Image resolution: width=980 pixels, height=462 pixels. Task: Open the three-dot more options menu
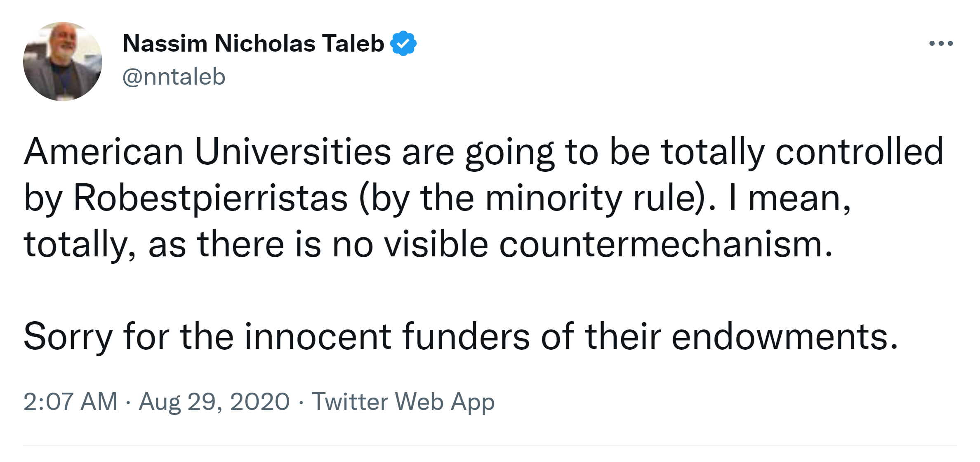(x=941, y=43)
